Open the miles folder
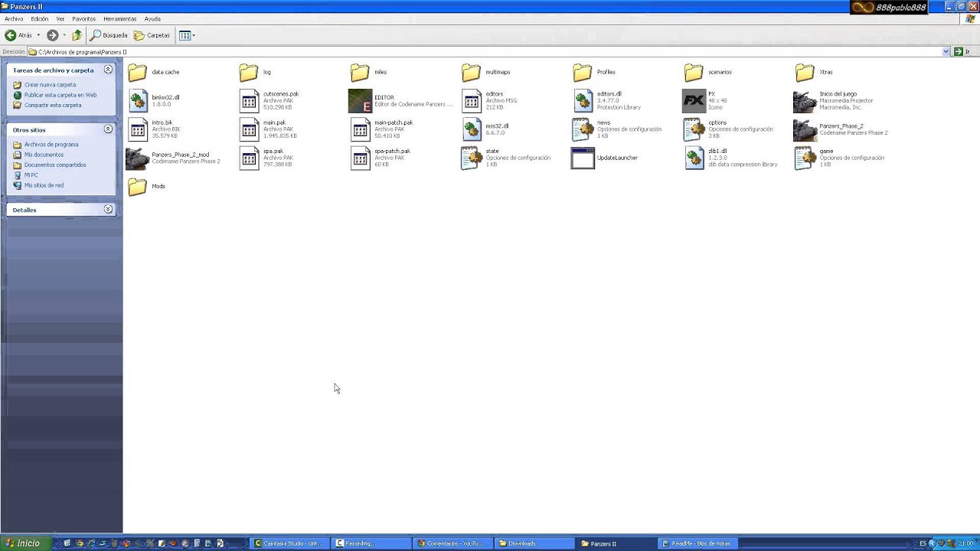Screen dimensions: 980x551 click(x=369, y=72)
